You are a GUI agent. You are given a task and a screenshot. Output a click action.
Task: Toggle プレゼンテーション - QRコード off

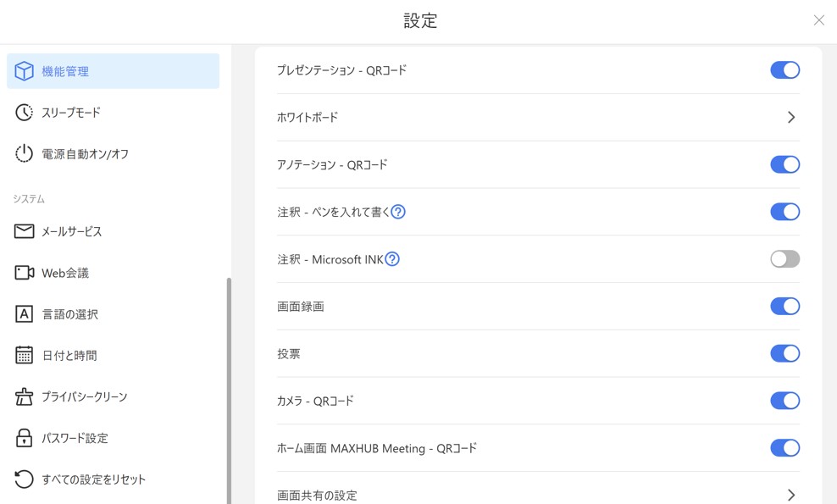click(784, 70)
